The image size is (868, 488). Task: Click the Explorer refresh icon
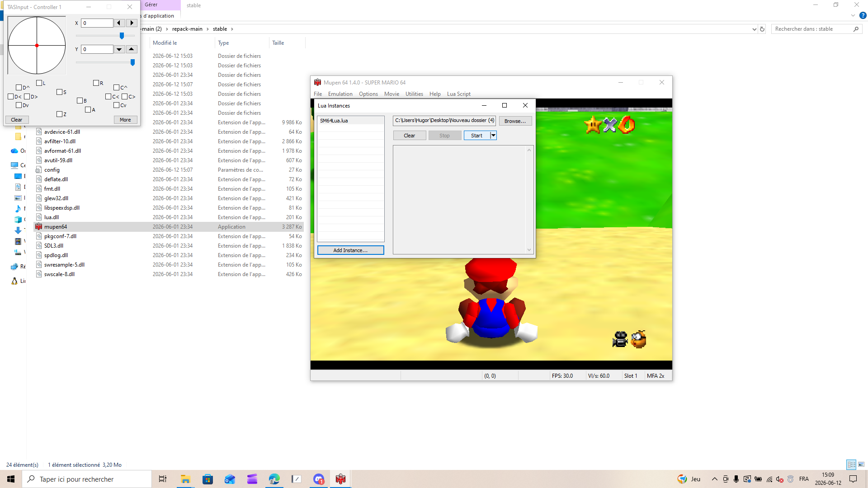tap(762, 29)
